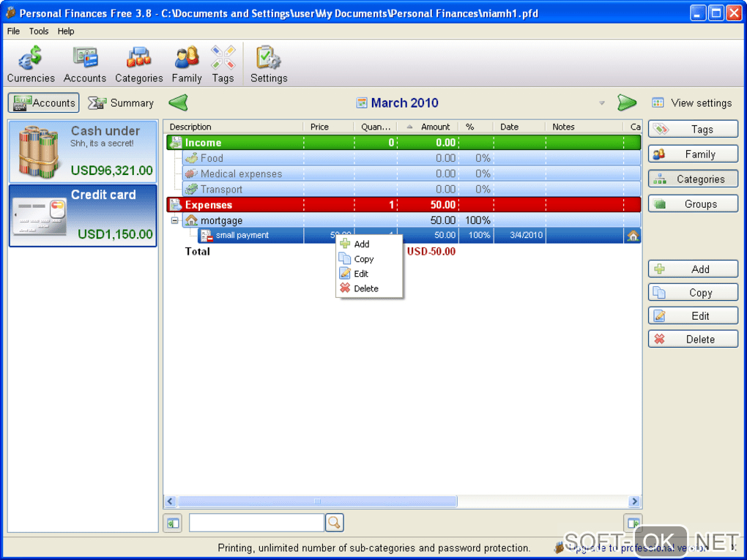
Task: Toggle right panel icon below list
Action: pyautogui.click(x=633, y=523)
